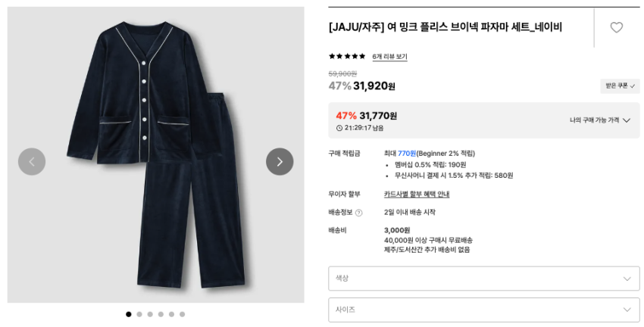Screen dimensions: 644x327
Task: Jump to the second image carousel dot
Action: tap(139, 314)
